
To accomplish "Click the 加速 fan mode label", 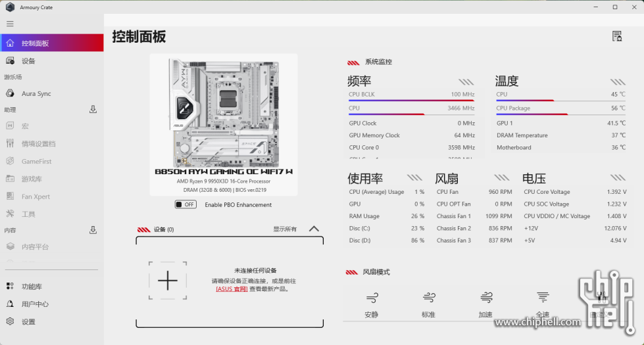I will point(485,315).
